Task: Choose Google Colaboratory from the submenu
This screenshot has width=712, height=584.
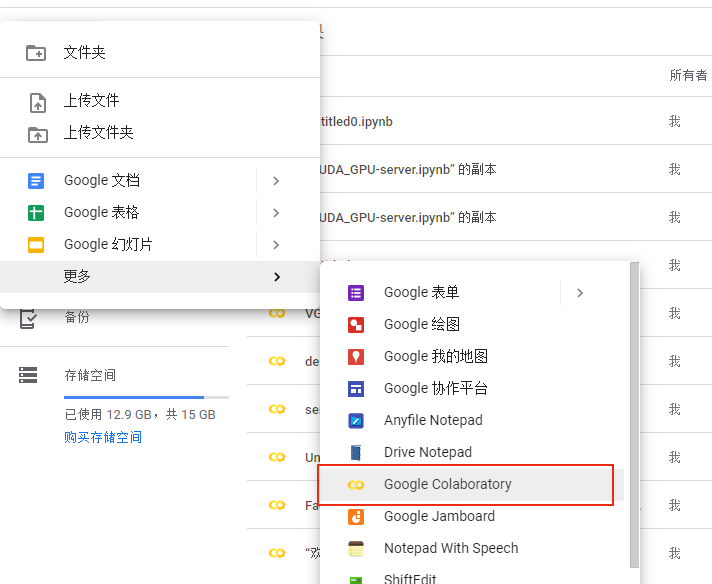Action: coord(472,485)
